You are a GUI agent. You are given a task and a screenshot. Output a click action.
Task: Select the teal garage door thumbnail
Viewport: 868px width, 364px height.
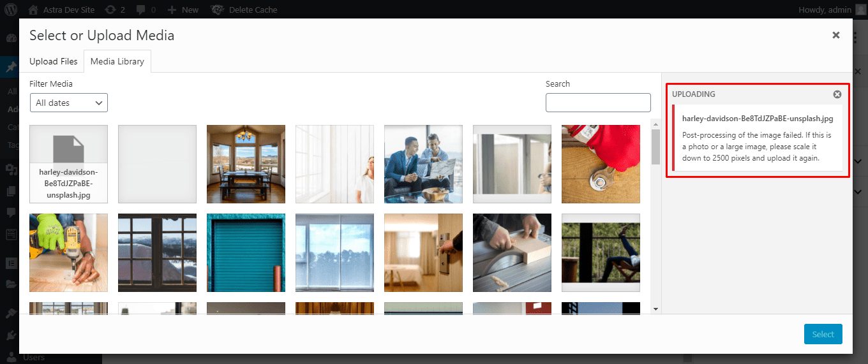246,252
